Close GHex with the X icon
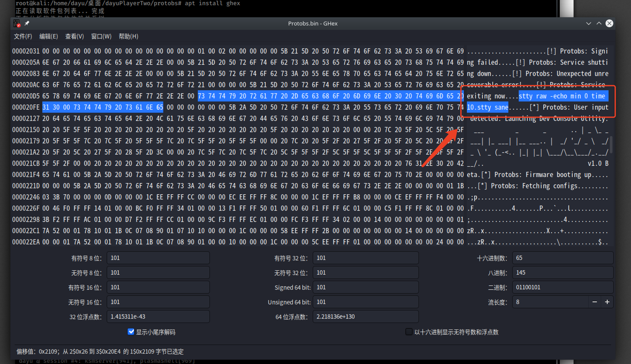 [609, 24]
